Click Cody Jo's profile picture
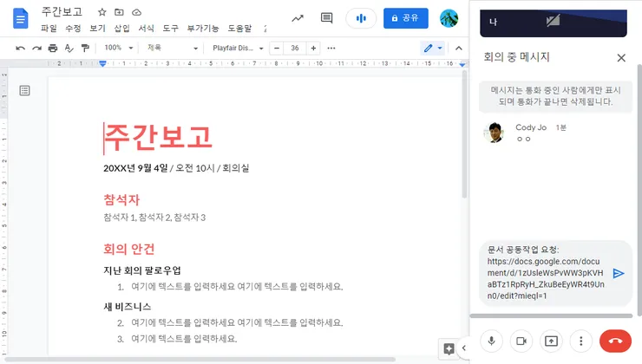642x364 pixels. coord(494,133)
